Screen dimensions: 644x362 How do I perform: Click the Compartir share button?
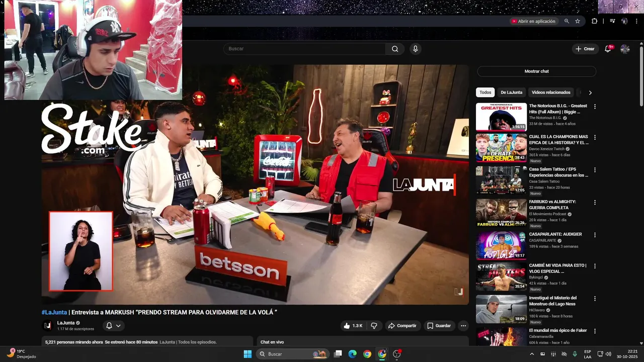pyautogui.click(x=402, y=326)
